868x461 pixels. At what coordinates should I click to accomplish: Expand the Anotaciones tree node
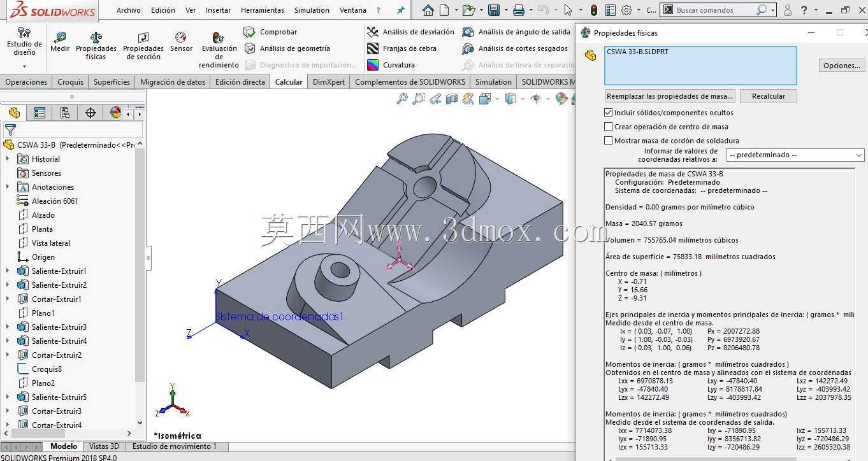coord(8,187)
